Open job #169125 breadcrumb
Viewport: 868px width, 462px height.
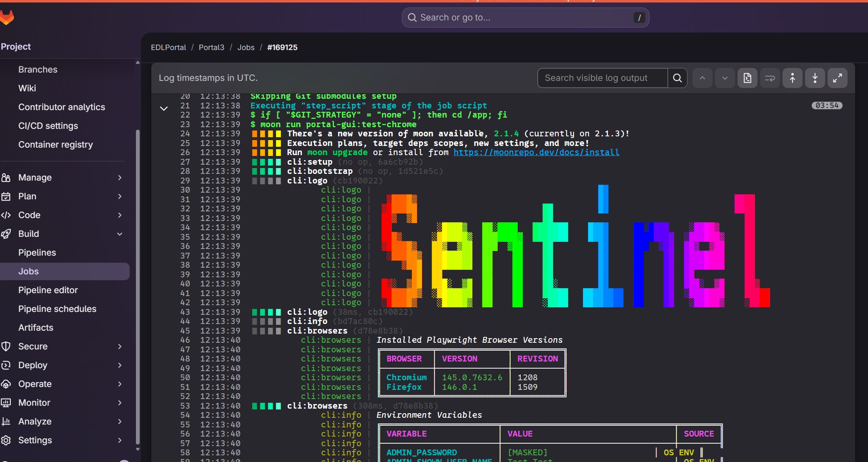(282, 48)
